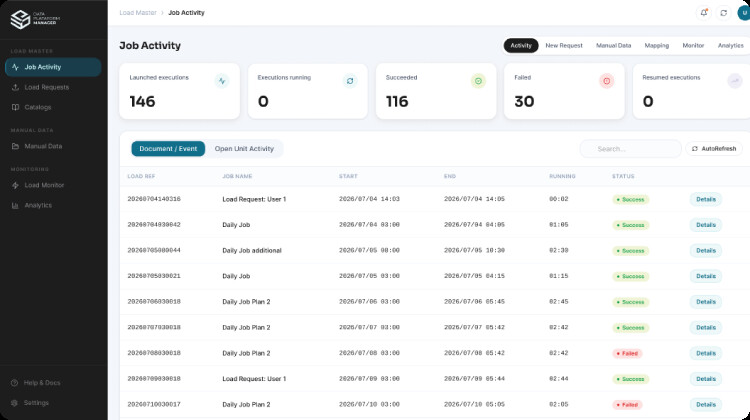This screenshot has width=750, height=420.
Task: Open Details for load 20260706030018
Action: coord(706,302)
